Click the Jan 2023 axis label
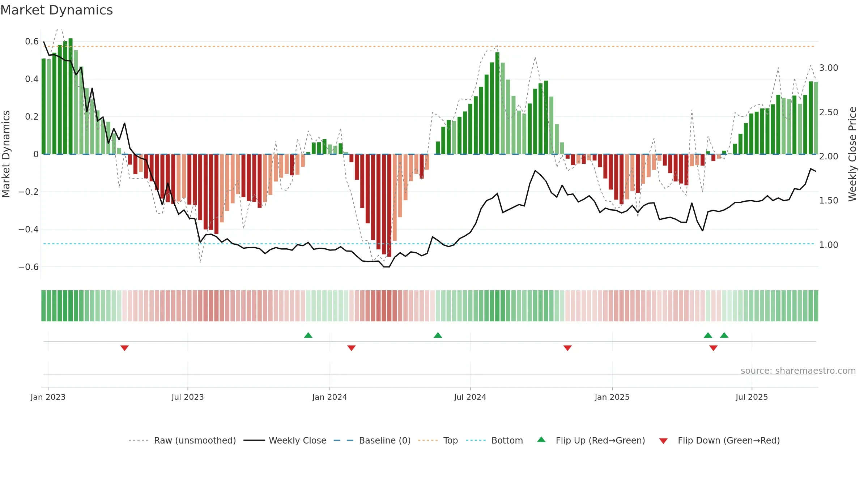 tap(48, 397)
